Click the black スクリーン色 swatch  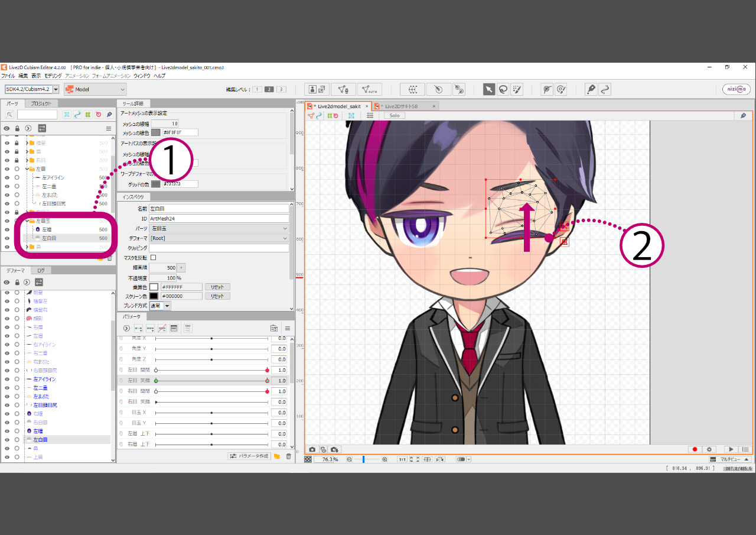coord(154,296)
